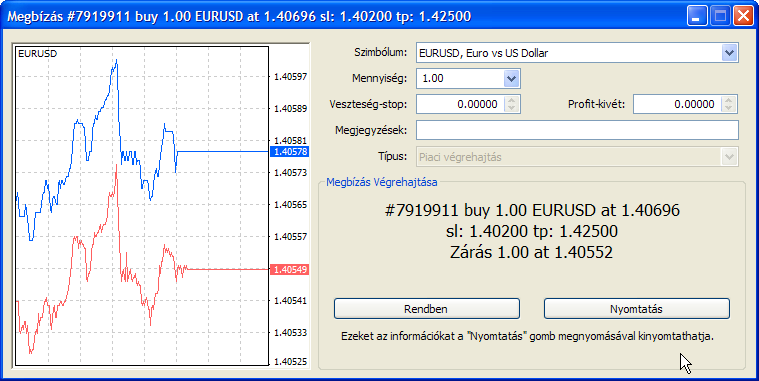Decrease Profit-kivét value with down arrow
The width and height of the screenshot is (759, 381).
point(729,108)
